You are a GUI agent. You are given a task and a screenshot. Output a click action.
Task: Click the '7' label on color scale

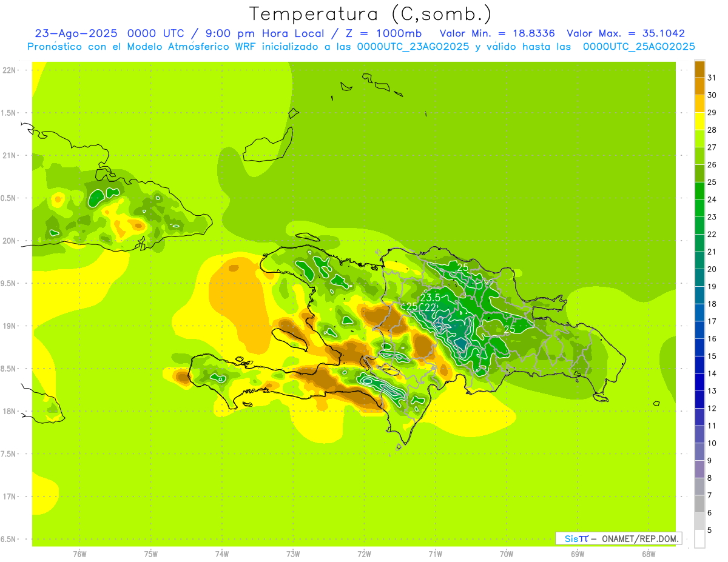point(710,495)
